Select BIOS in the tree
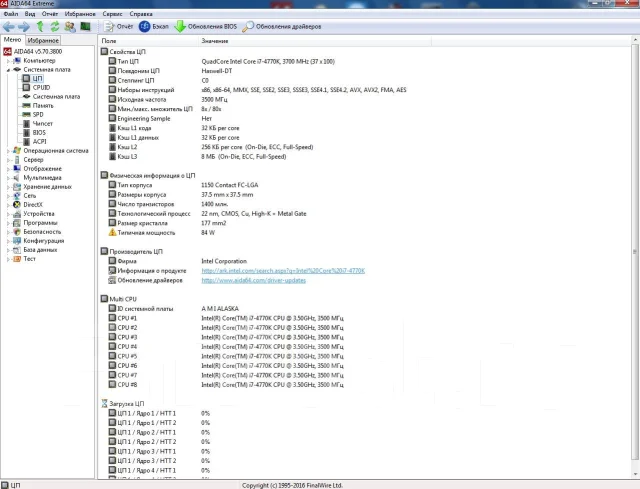Screen dimensions: 640x489 click(x=39, y=132)
